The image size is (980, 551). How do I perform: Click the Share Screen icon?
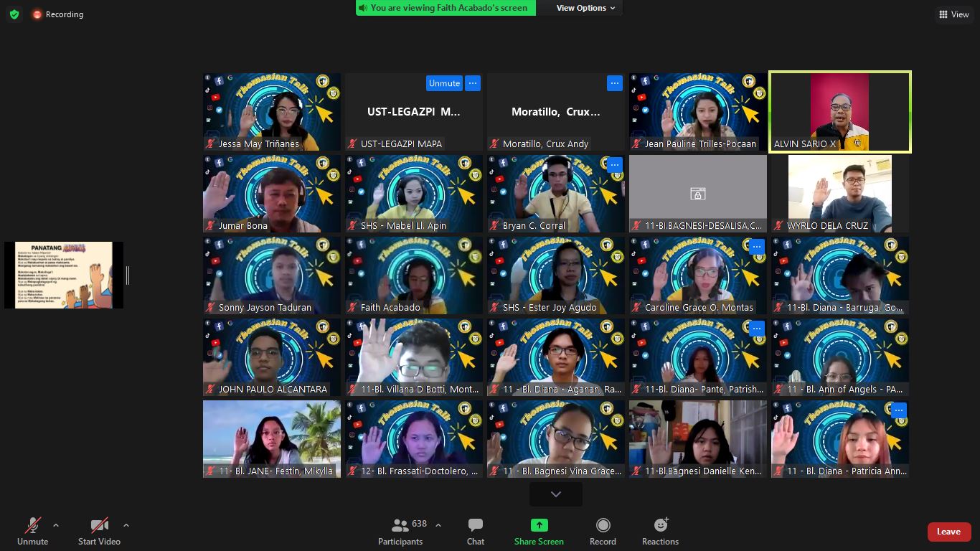(539, 532)
